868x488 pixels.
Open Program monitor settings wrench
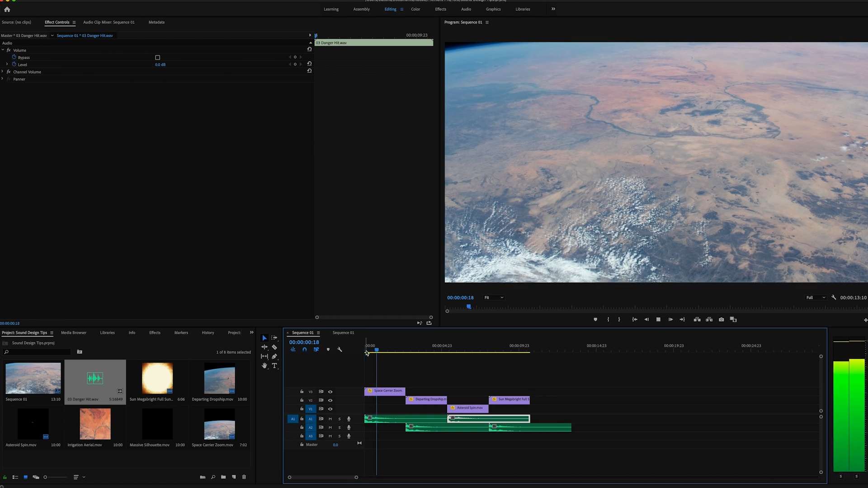point(834,297)
